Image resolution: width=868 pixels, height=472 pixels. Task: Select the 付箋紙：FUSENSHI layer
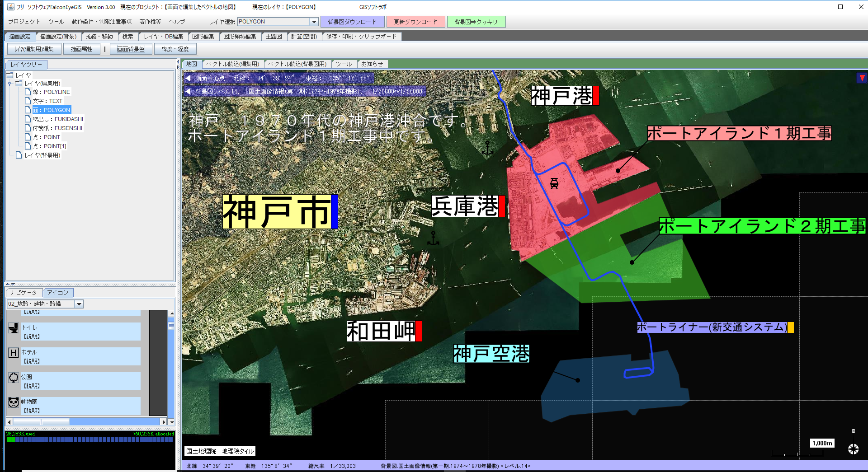(57, 128)
